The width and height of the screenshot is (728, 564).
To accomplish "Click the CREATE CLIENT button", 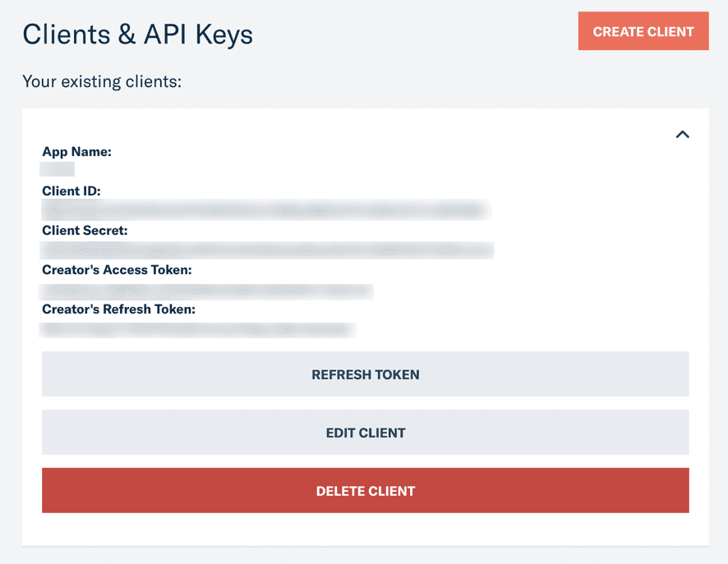I will 643,31.
